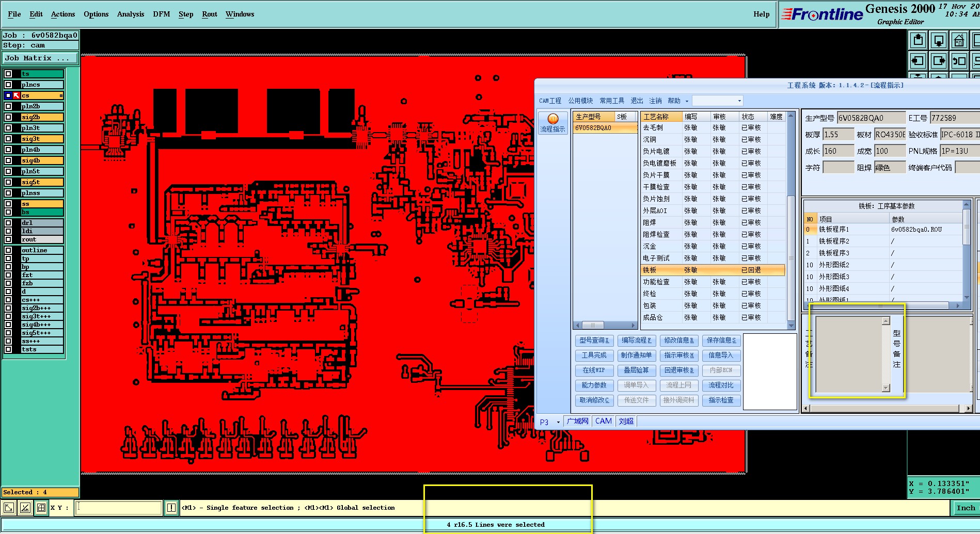Select the 刘超 tab

[x=626, y=422]
